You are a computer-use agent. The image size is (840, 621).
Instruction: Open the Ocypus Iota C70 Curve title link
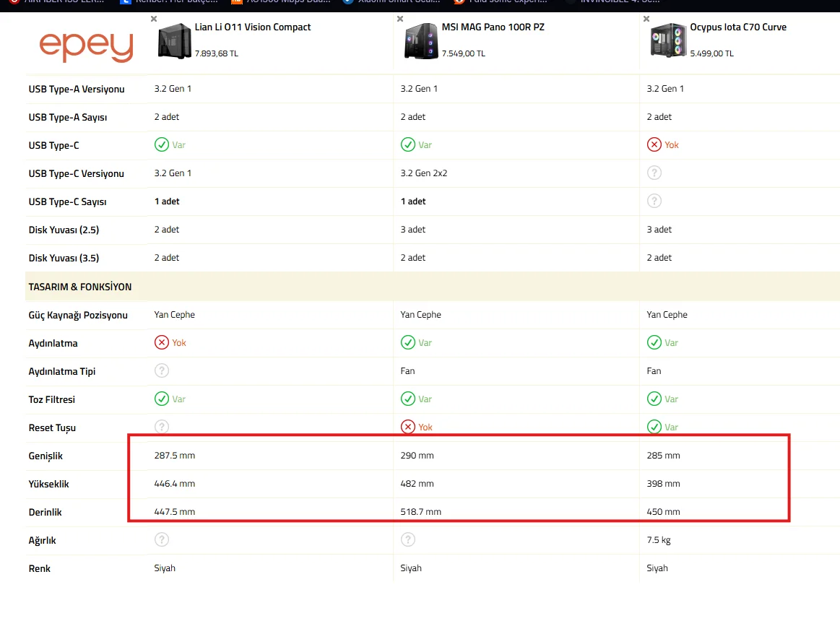pyautogui.click(x=738, y=27)
